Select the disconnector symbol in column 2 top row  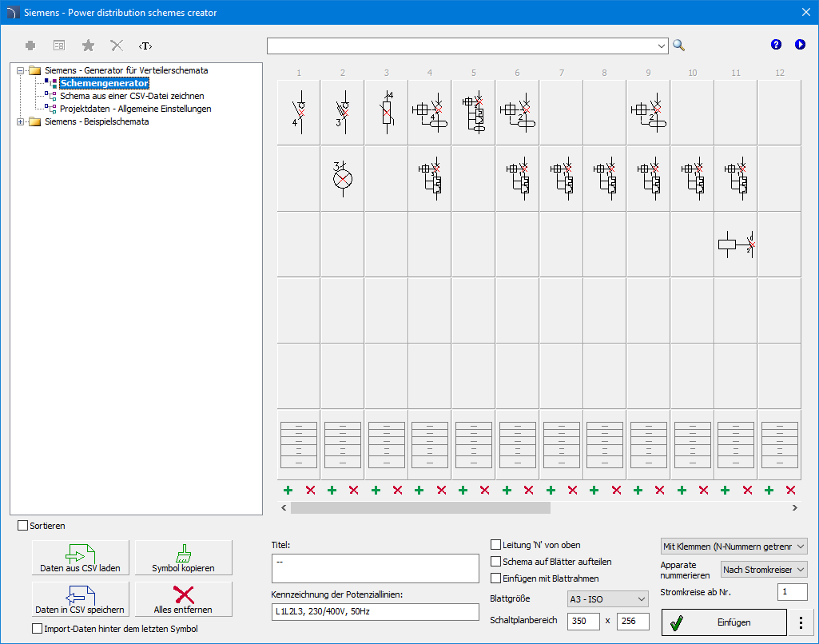pyautogui.click(x=342, y=113)
